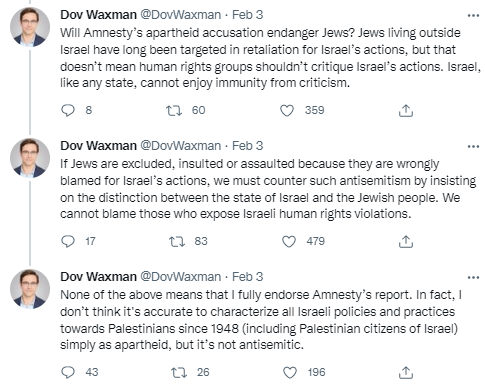Reply to the tweet with 43 replies
This screenshot has height=387, width=485.
click(x=68, y=372)
